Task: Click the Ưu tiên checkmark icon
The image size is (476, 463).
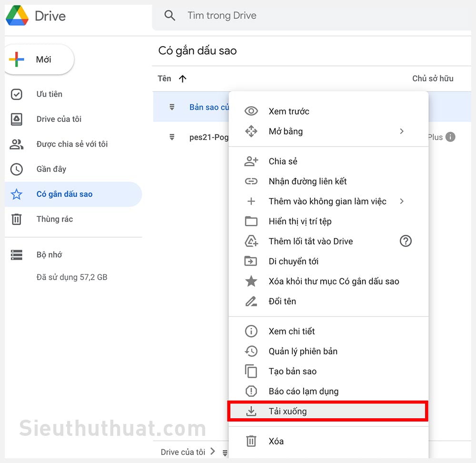Action: tap(16, 94)
